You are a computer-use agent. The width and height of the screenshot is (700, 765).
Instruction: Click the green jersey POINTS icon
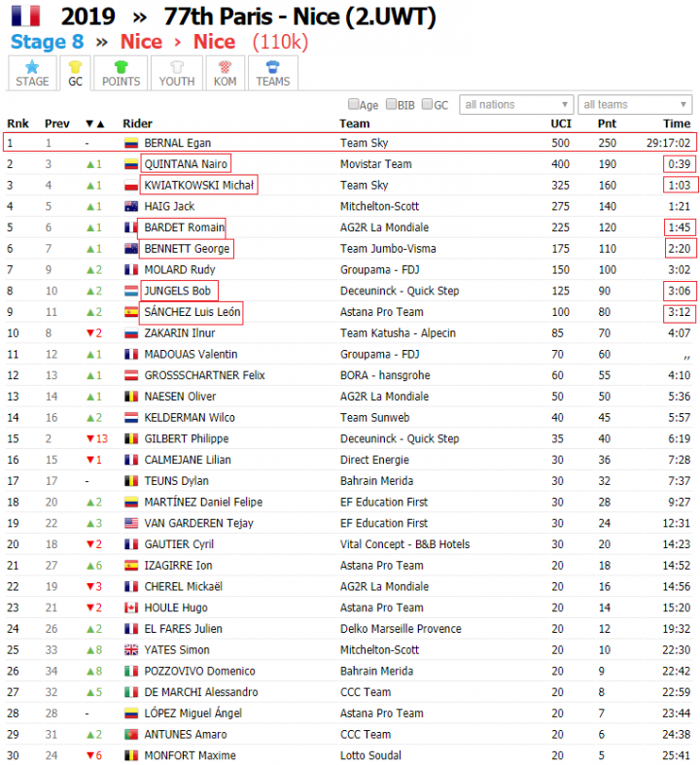pos(121,66)
